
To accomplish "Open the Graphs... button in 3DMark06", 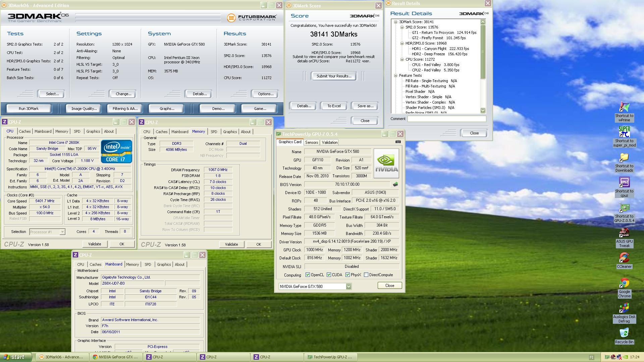I will coord(167,109).
